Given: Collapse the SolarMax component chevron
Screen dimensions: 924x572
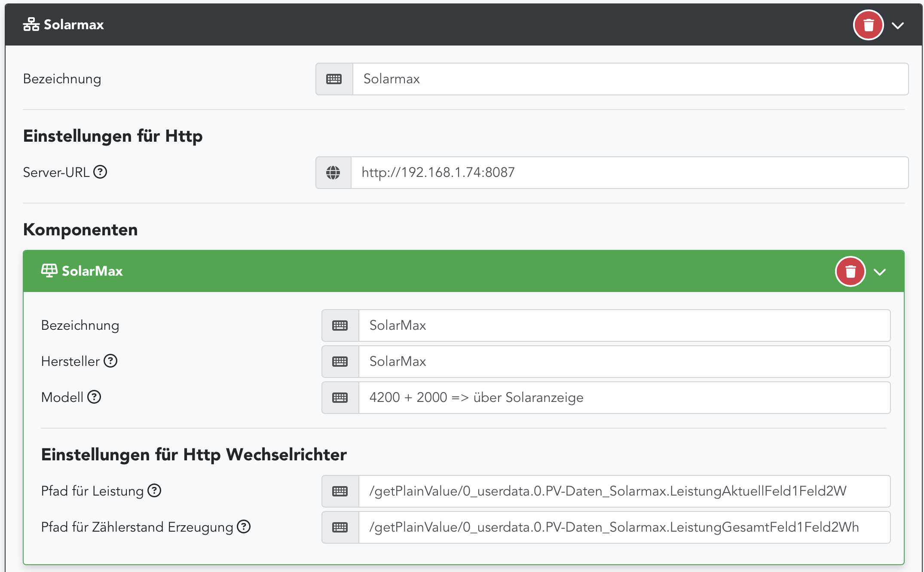Looking at the screenshot, I should [880, 272].
